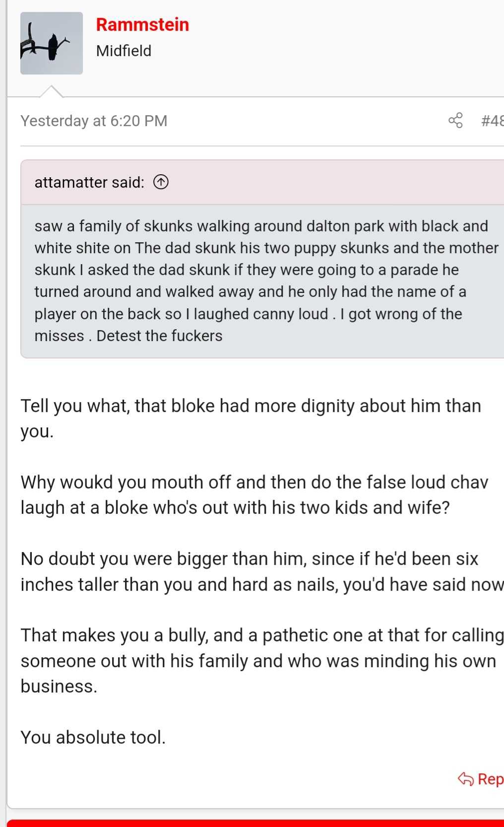Click the red bar below the post
Screen dimensions: 504x827
(255, 823)
